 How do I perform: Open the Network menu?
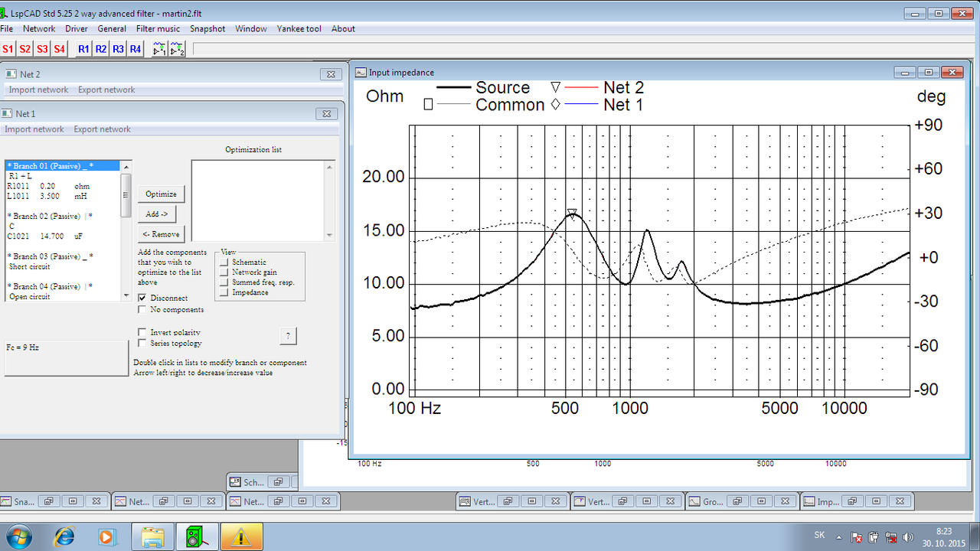[x=39, y=29]
